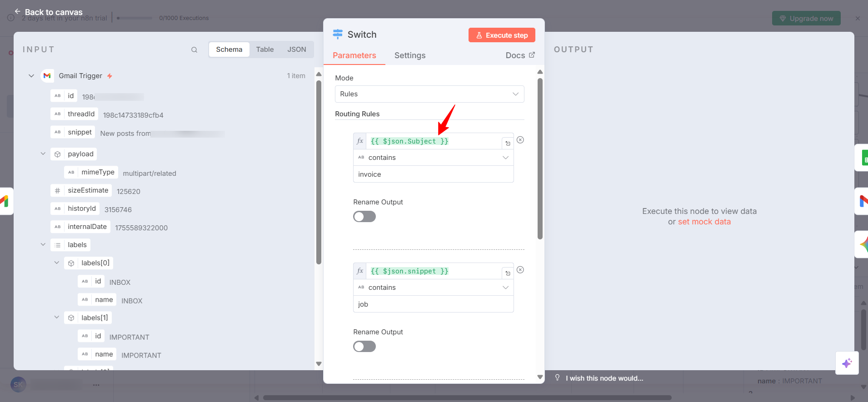Click the fx expression icon for the Subject rule
This screenshot has height=402, width=868.
[360, 141]
